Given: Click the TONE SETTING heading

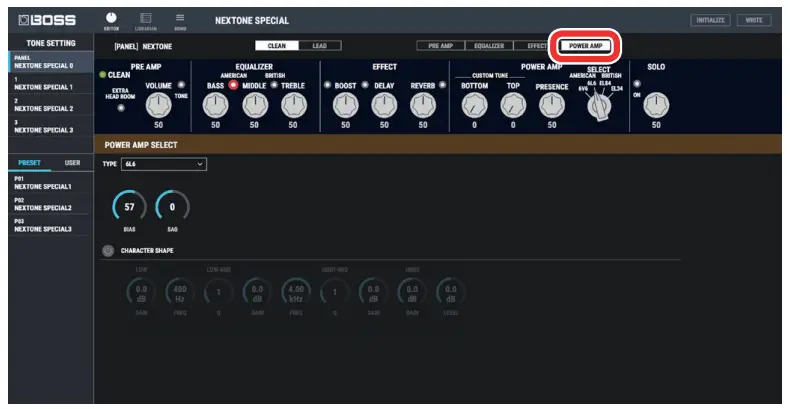Looking at the screenshot, I should [x=51, y=43].
